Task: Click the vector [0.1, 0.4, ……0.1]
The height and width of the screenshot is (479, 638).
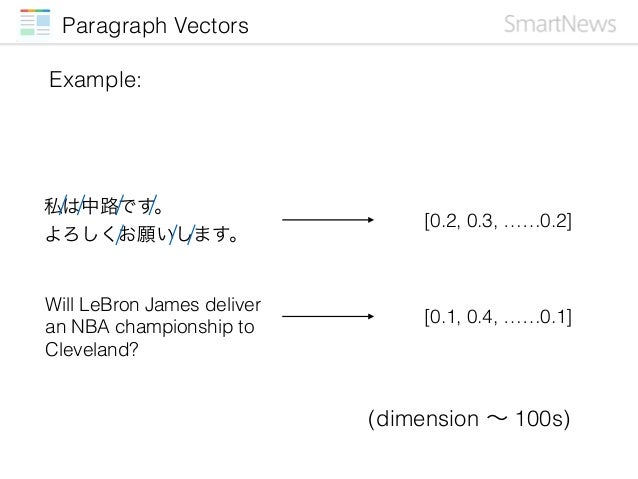Action: [498, 317]
